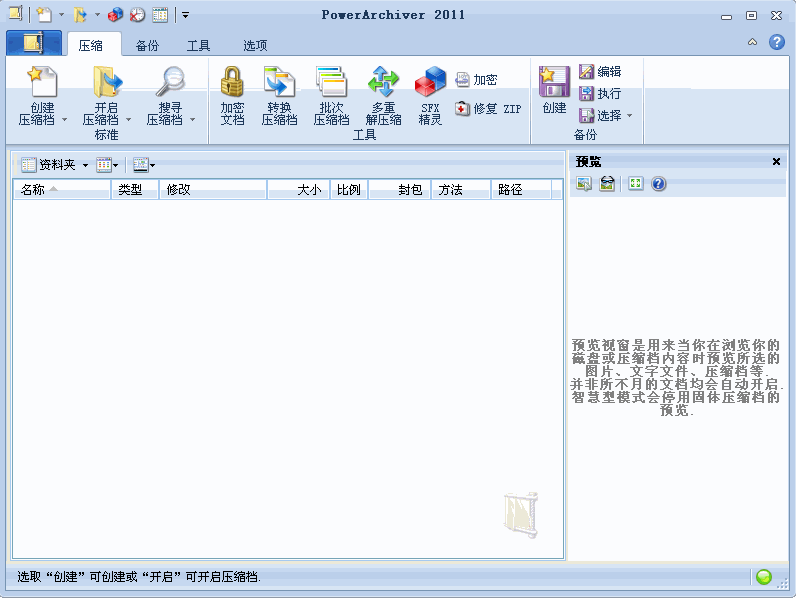Click the Create Archive (创建压缩档) star icon

pyautogui.click(x=43, y=81)
